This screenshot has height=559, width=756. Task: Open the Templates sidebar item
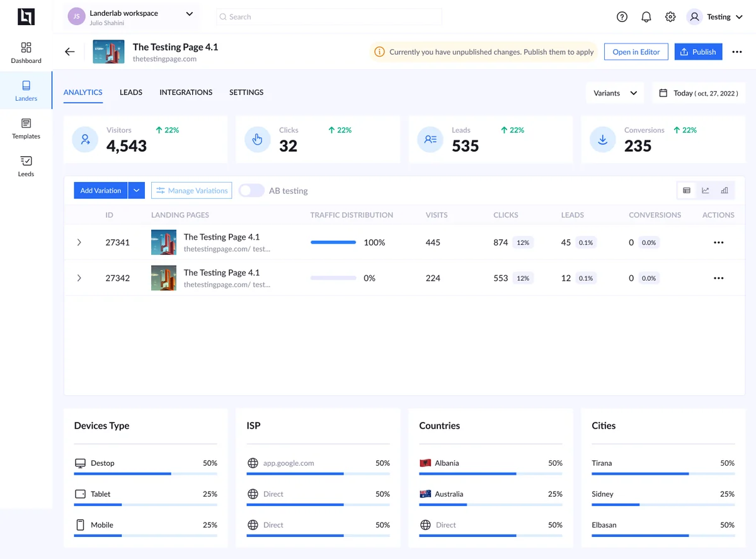pos(26,128)
